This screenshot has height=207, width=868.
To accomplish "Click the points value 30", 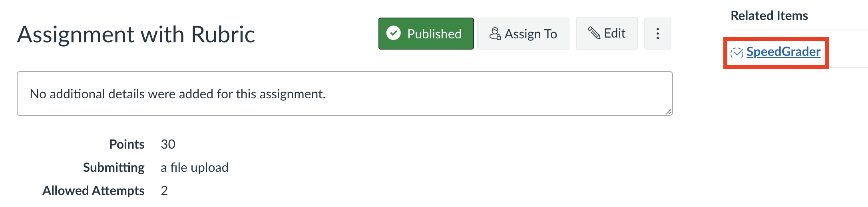I will [168, 144].
